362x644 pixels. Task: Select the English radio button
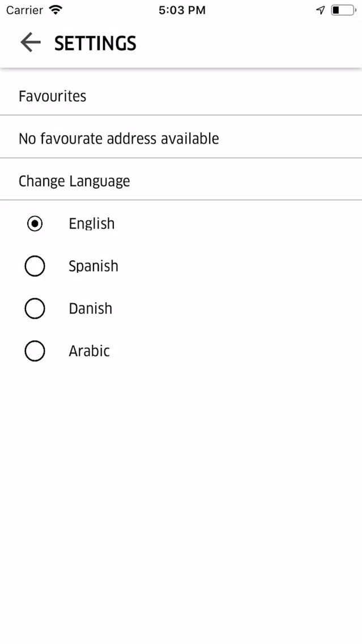coord(35,224)
